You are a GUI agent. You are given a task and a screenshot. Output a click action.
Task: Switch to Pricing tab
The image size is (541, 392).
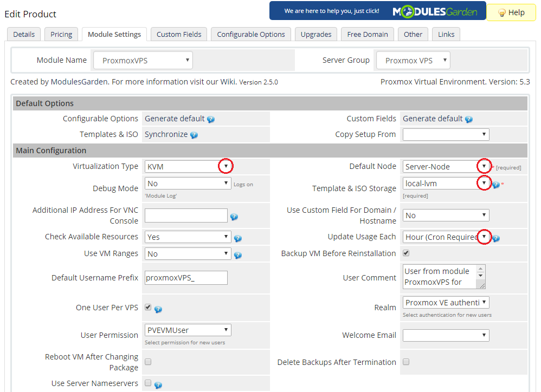point(61,35)
